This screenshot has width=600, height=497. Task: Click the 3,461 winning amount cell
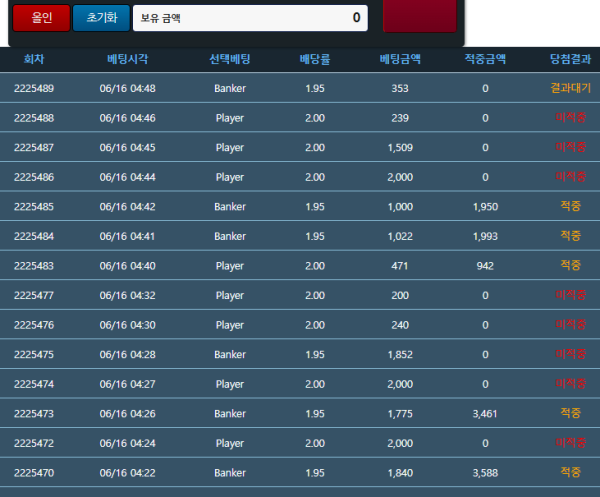point(485,413)
